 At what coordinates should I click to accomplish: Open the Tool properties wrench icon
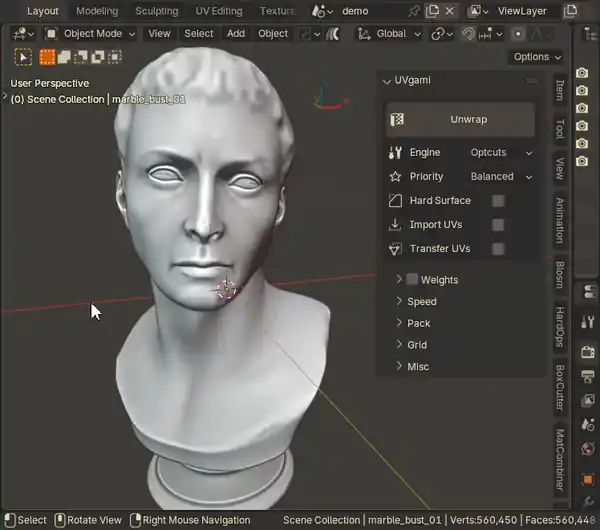(x=588, y=322)
